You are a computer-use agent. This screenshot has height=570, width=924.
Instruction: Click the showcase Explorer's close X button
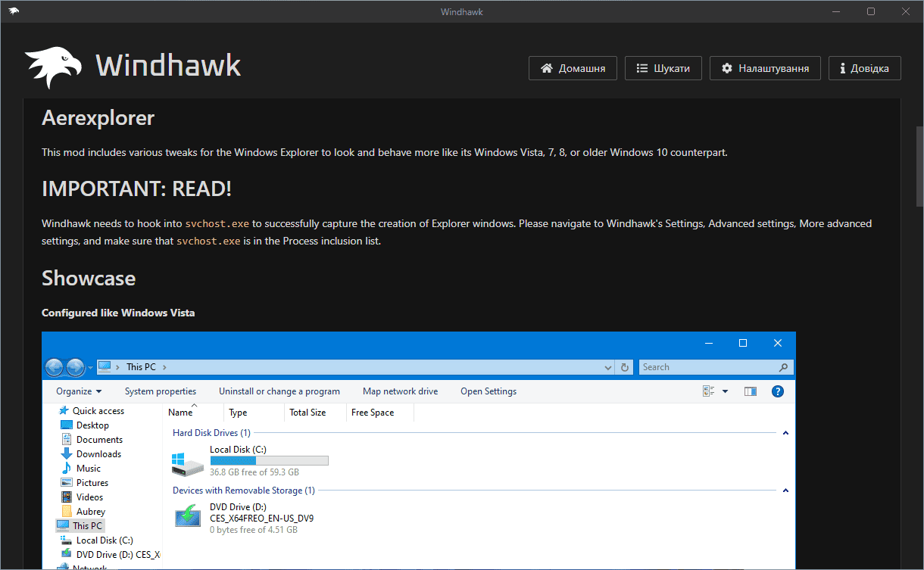click(778, 343)
